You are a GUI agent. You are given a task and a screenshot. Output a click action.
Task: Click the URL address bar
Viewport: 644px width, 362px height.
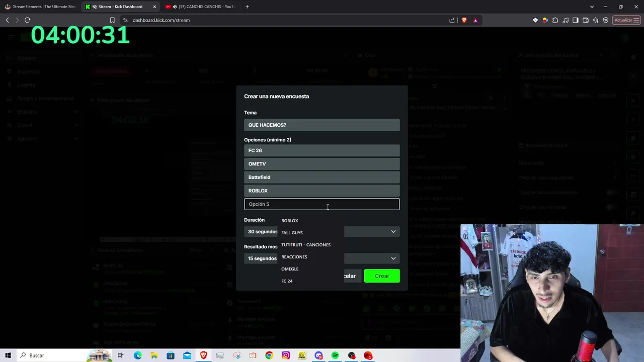287,20
